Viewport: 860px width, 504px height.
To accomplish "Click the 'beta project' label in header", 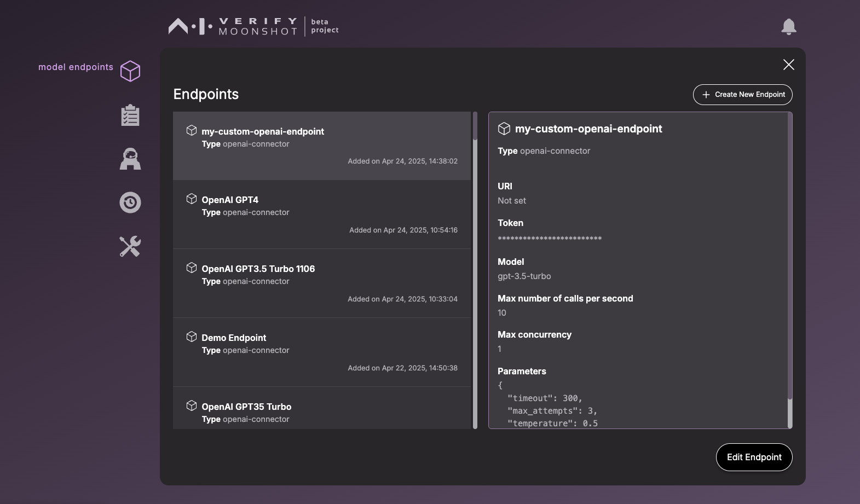I will pos(325,26).
